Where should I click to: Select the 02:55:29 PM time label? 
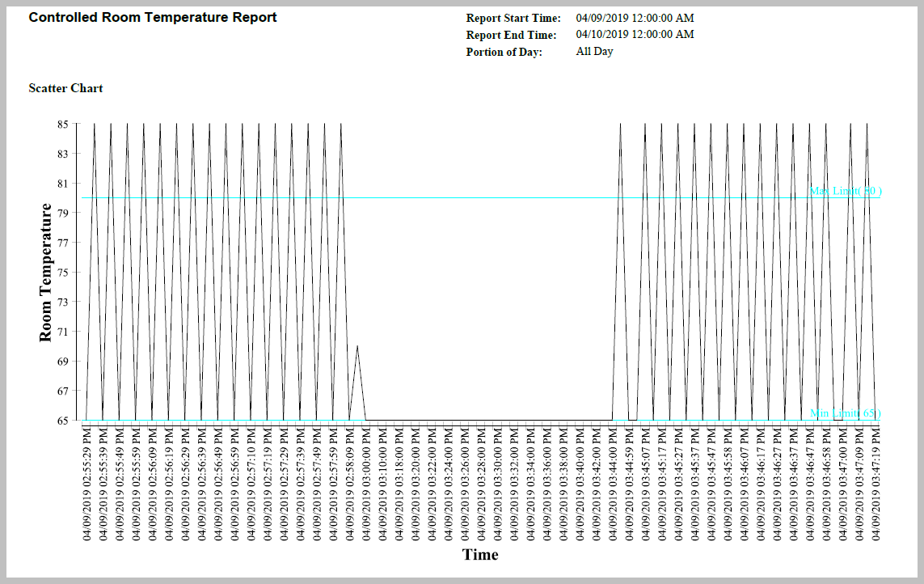click(x=86, y=485)
